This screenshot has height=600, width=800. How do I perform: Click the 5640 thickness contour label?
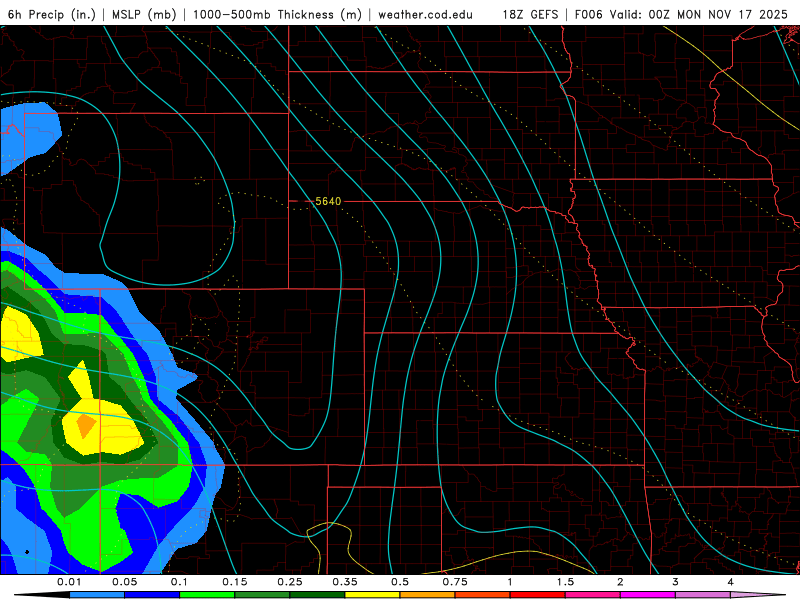328,201
